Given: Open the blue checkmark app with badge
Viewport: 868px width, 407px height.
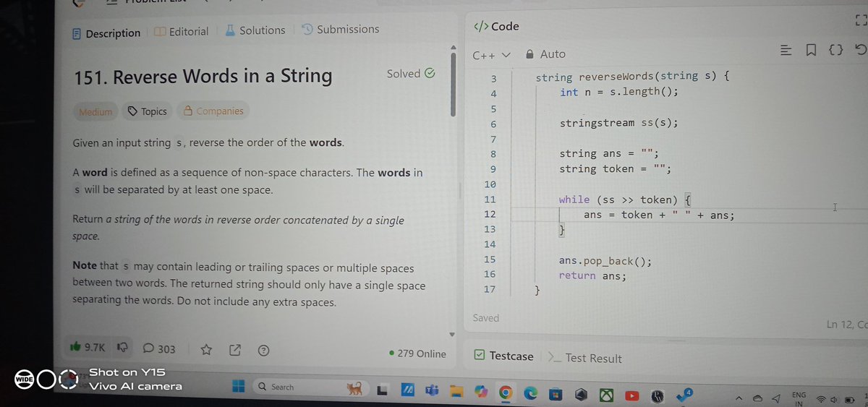Looking at the screenshot, I should coord(684,395).
